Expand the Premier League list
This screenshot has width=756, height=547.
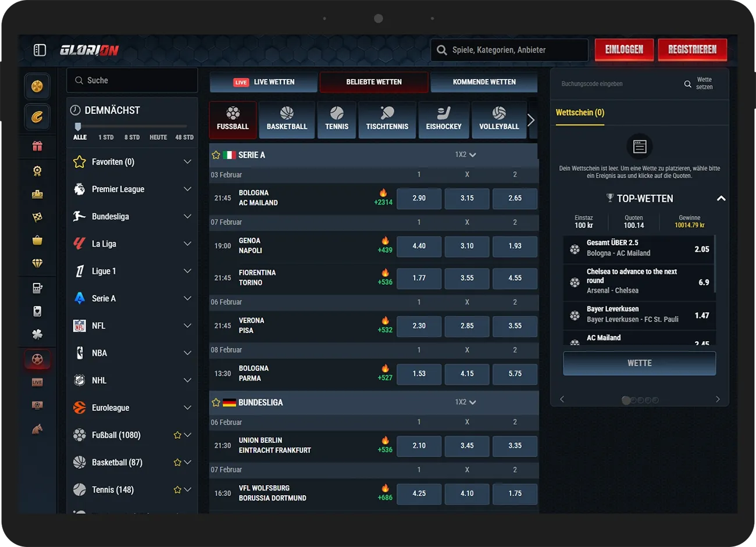(x=187, y=189)
